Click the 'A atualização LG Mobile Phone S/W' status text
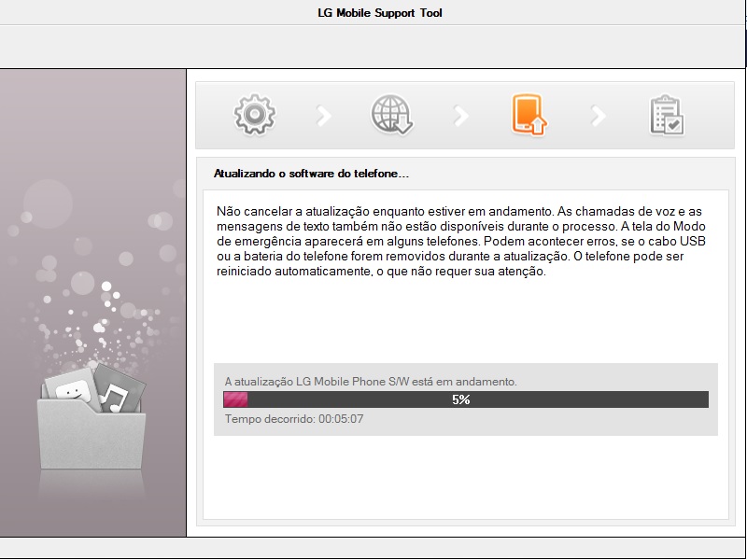 tap(371, 382)
